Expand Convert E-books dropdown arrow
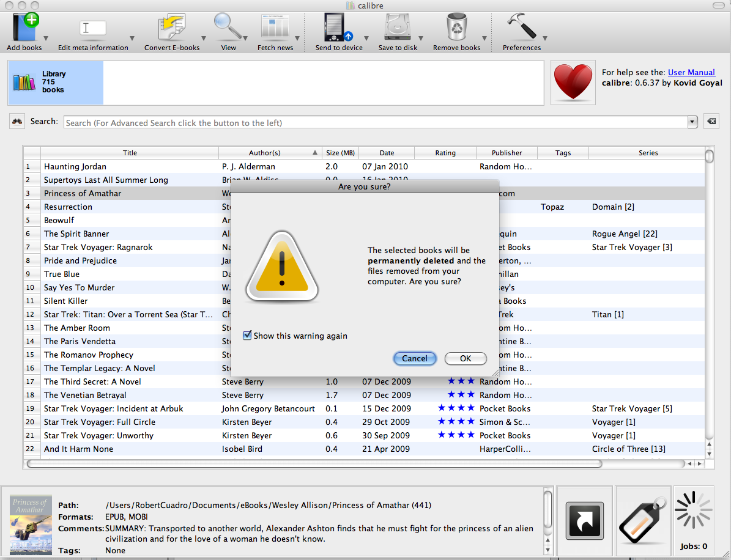The width and height of the screenshot is (731, 560). click(x=203, y=39)
